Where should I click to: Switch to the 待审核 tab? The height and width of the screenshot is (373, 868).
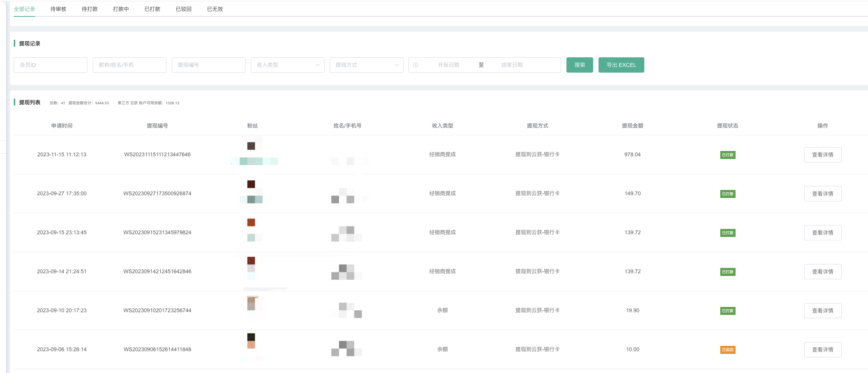58,9
